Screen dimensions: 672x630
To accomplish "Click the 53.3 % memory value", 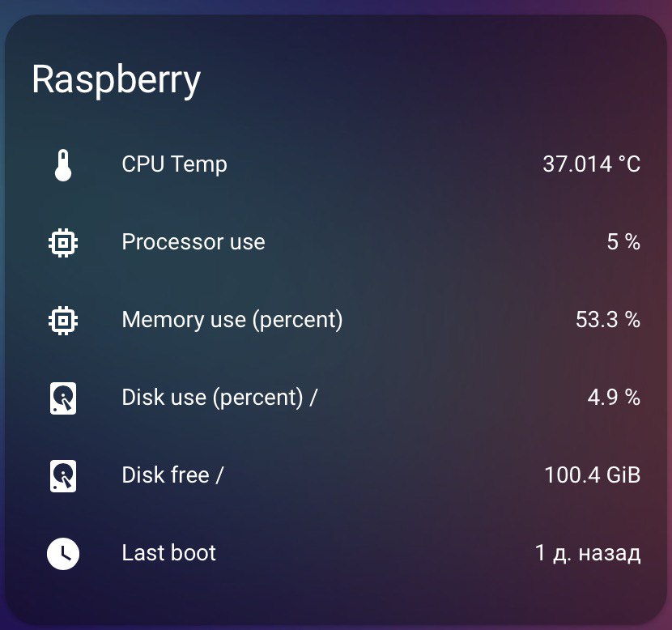I will coord(607,320).
